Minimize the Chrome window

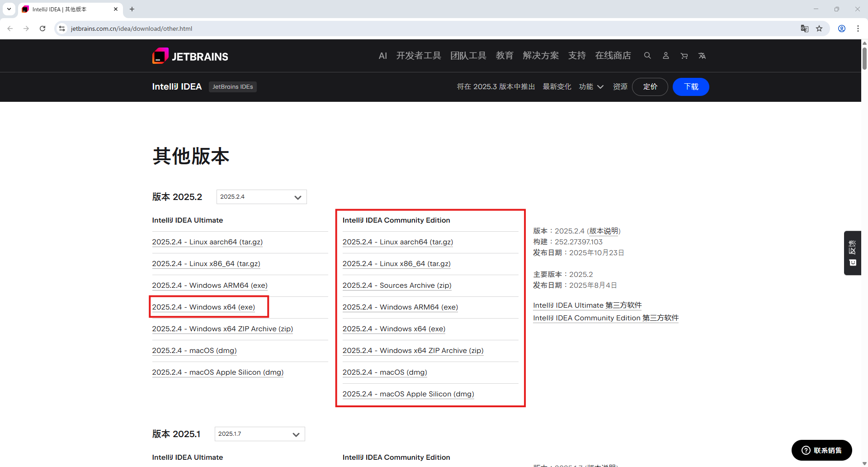pyautogui.click(x=816, y=9)
